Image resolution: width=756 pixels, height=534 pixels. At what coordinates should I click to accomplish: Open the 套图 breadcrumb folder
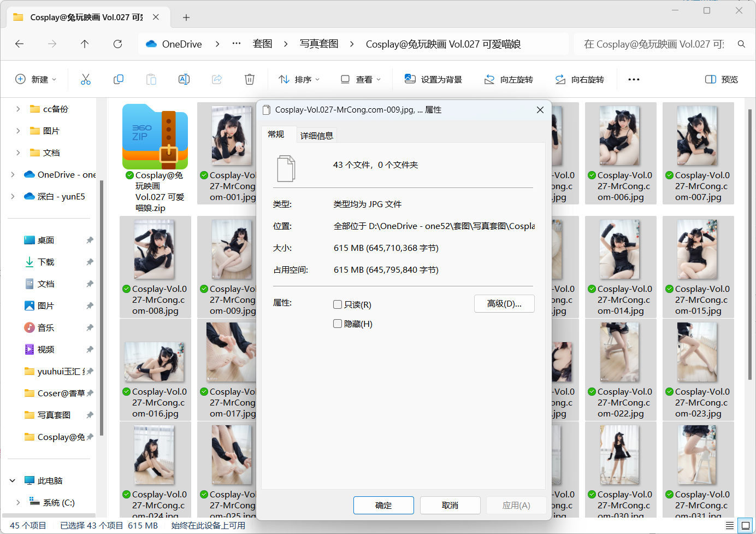262,44
